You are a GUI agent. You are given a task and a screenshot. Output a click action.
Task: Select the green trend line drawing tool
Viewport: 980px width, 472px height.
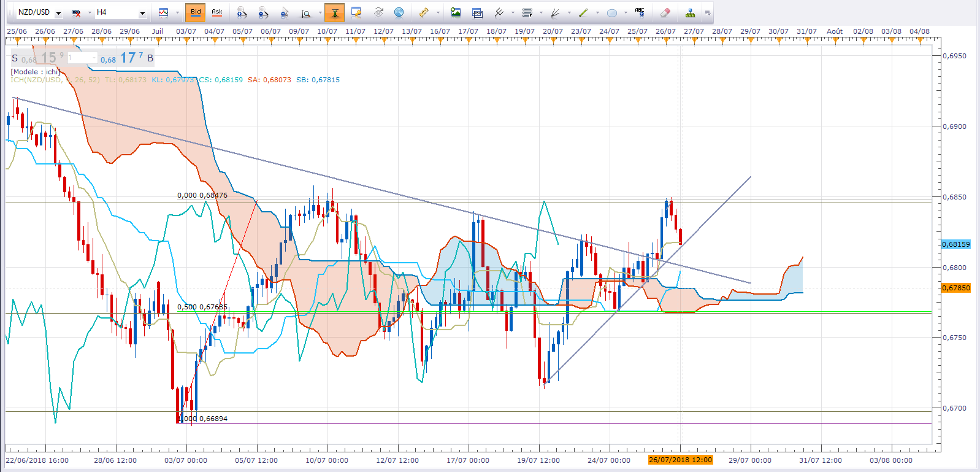[x=583, y=12]
